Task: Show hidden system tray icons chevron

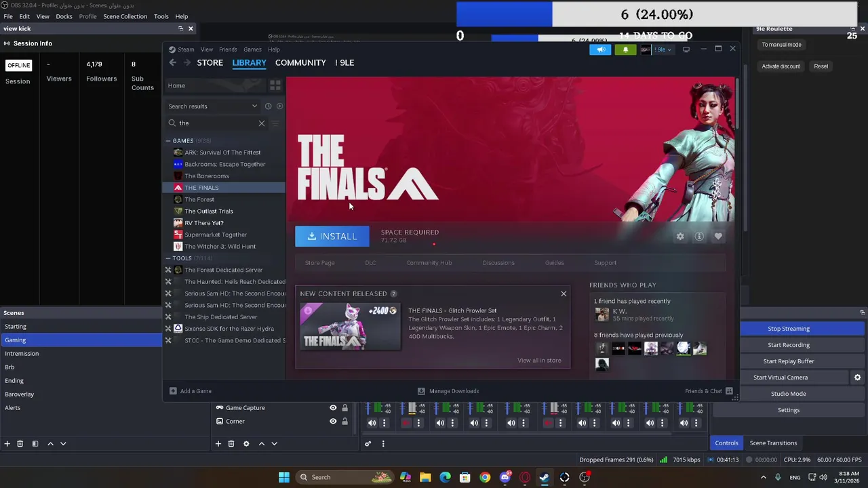Action: click(764, 477)
